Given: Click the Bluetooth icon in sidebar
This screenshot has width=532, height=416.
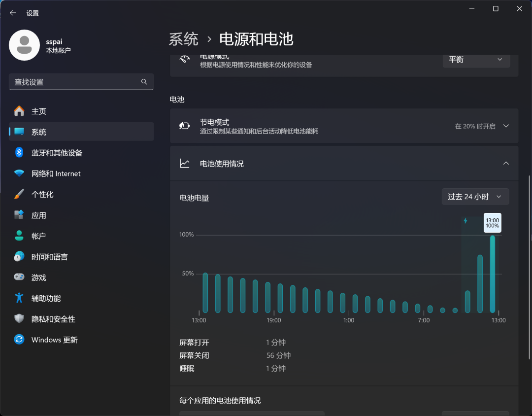Looking at the screenshot, I should tap(19, 152).
